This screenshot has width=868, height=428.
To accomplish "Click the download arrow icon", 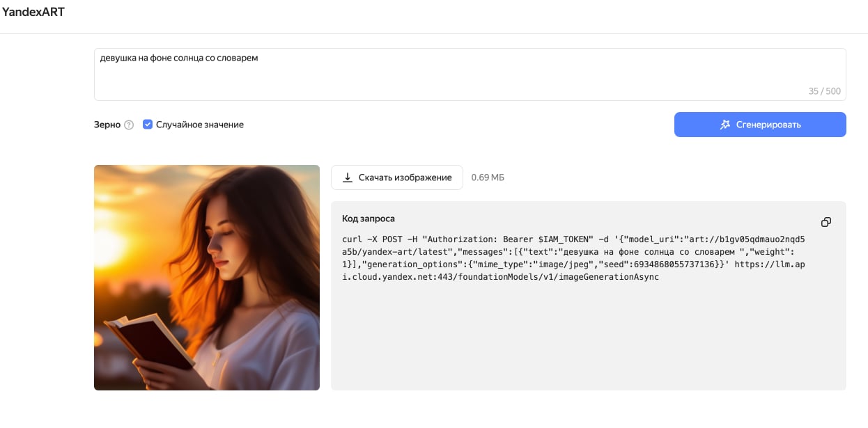I will [x=348, y=177].
